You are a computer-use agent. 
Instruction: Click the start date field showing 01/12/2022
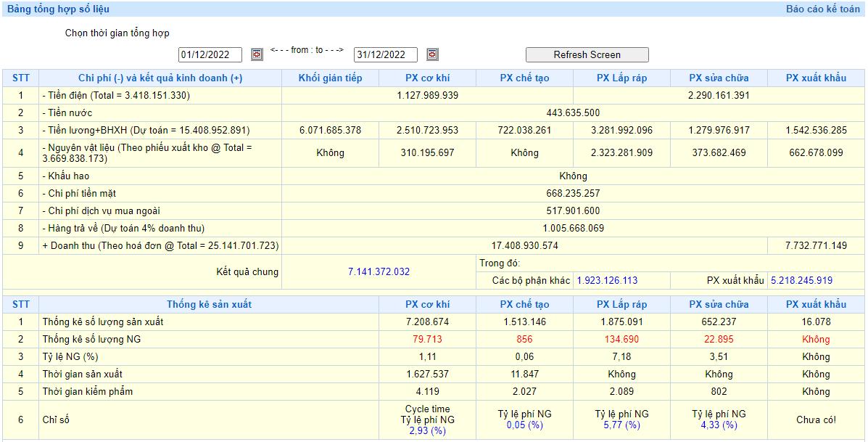click(210, 55)
